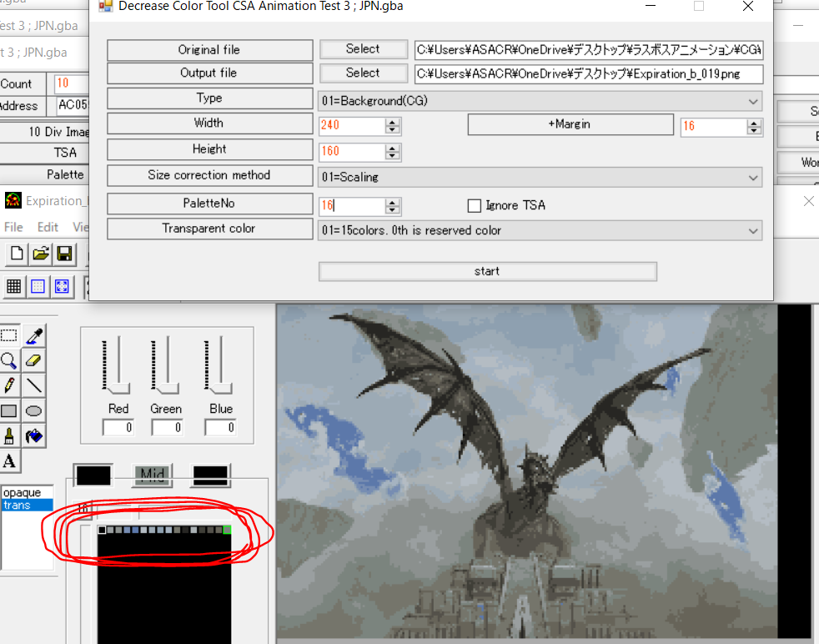Select the Text tool

pyautogui.click(x=10, y=460)
